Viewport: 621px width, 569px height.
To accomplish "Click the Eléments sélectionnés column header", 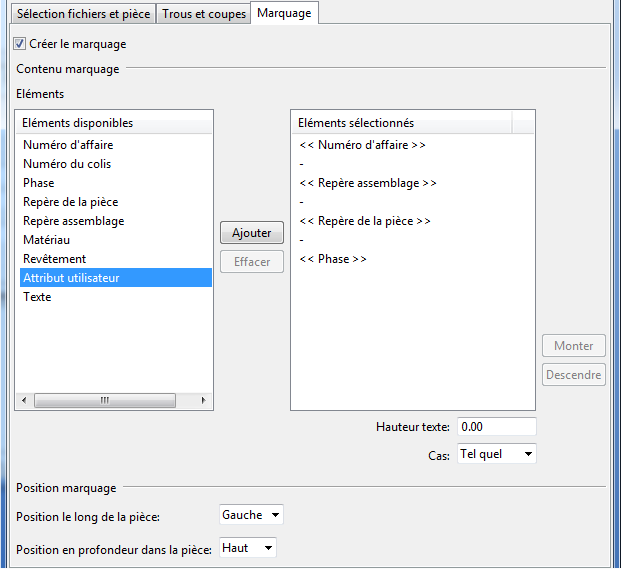I will pos(400,123).
